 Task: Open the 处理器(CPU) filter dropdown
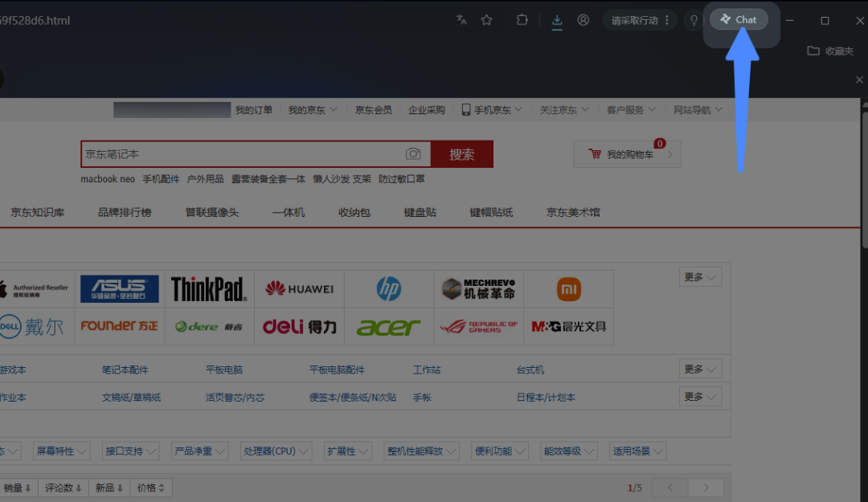pos(276,451)
